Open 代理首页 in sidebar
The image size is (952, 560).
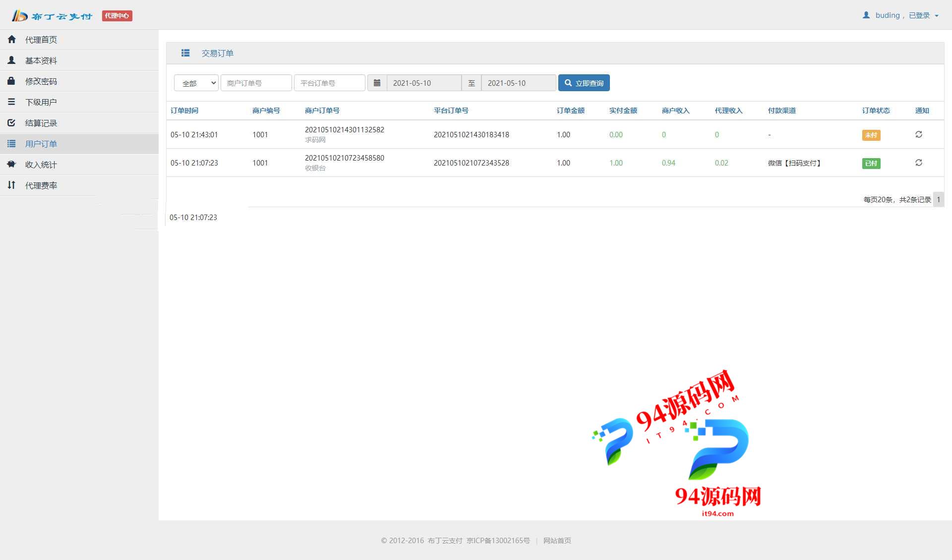pyautogui.click(x=79, y=40)
